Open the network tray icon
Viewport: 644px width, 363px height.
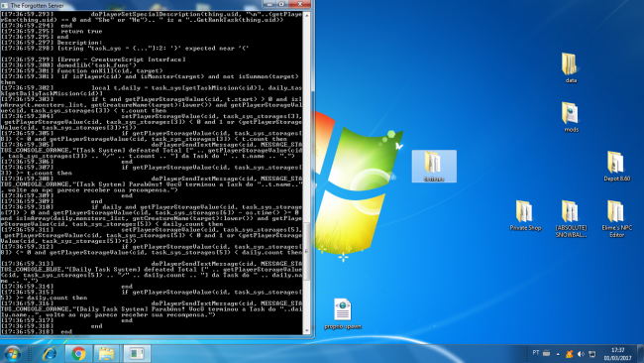tap(591, 354)
